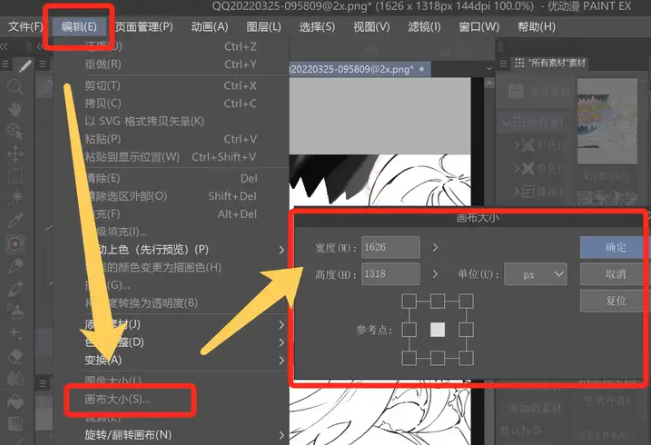Open the 窗口(W) menu
651x445 pixels.
479,27
